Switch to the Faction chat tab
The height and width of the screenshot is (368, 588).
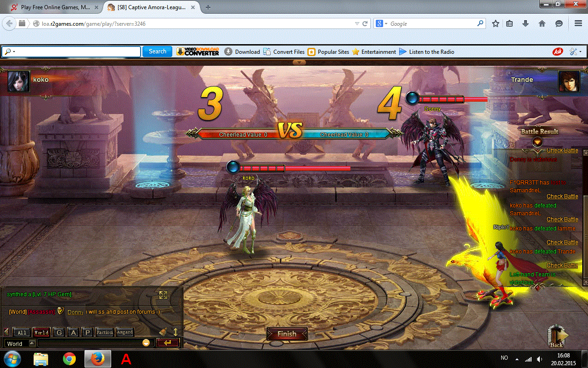(x=105, y=332)
